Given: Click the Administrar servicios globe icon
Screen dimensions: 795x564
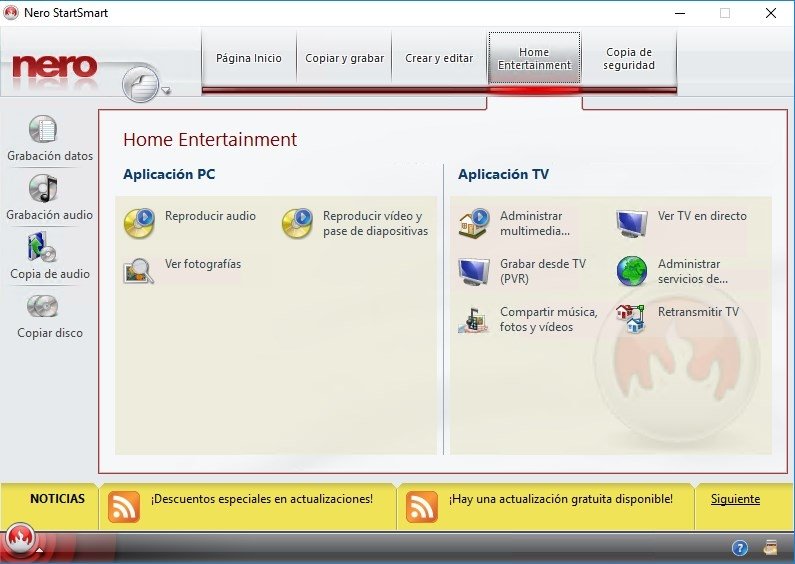Looking at the screenshot, I should coord(632,271).
